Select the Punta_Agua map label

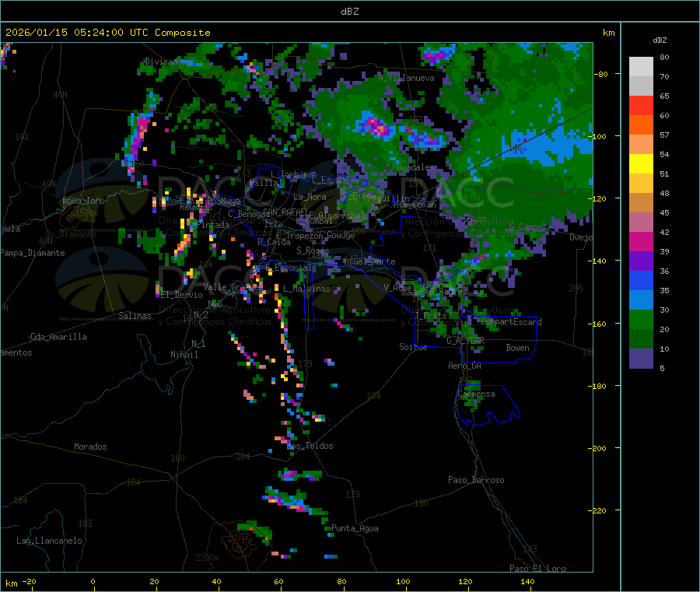tap(355, 528)
